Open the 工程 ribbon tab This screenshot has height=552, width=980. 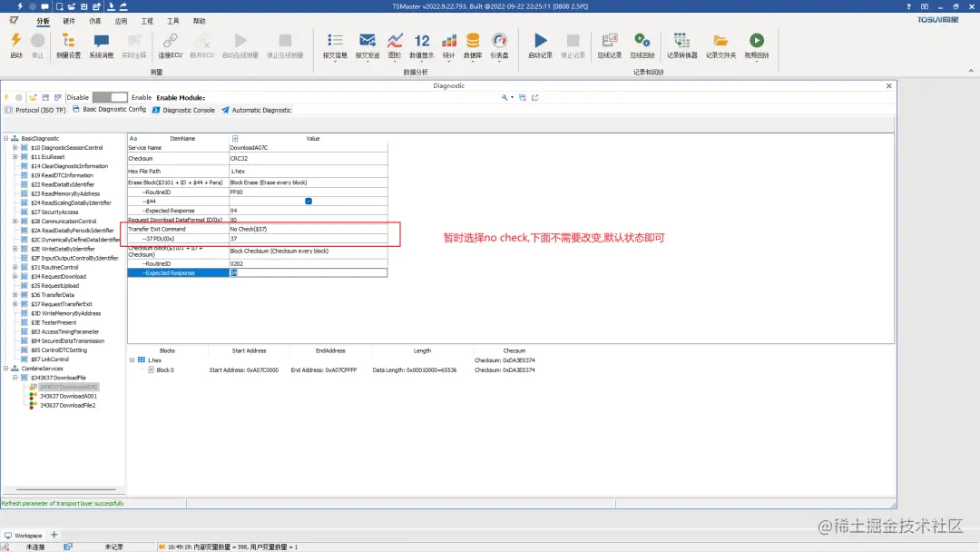[147, 21]
